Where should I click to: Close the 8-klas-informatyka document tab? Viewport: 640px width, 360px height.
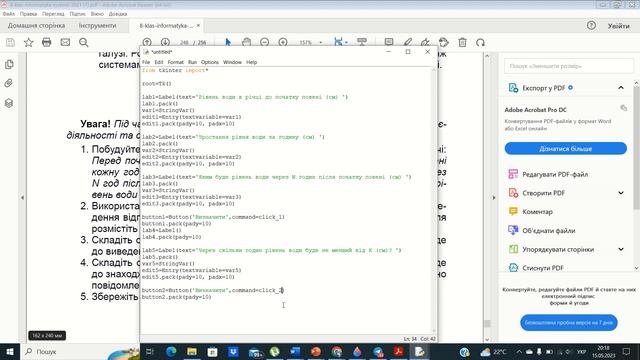[x=198, y=25]
